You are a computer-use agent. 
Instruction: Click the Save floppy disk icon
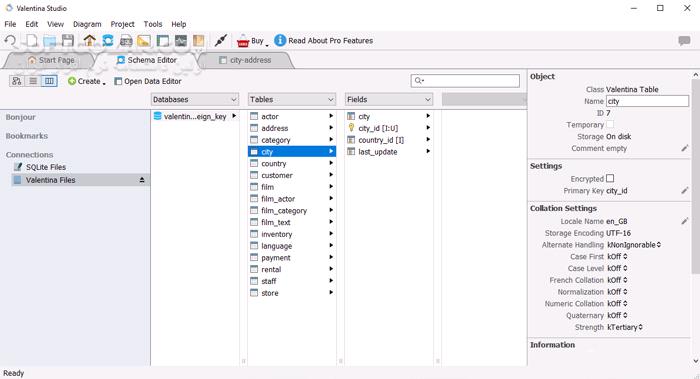click(x=68, y=41)
